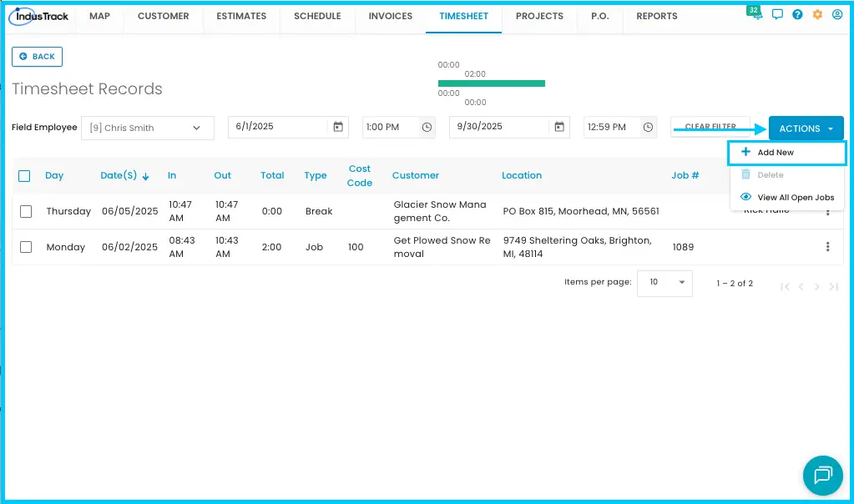The width and height of the screenshot is (854, 504).
Task: Click cost code 100 cell
Action: pos(356,247)
